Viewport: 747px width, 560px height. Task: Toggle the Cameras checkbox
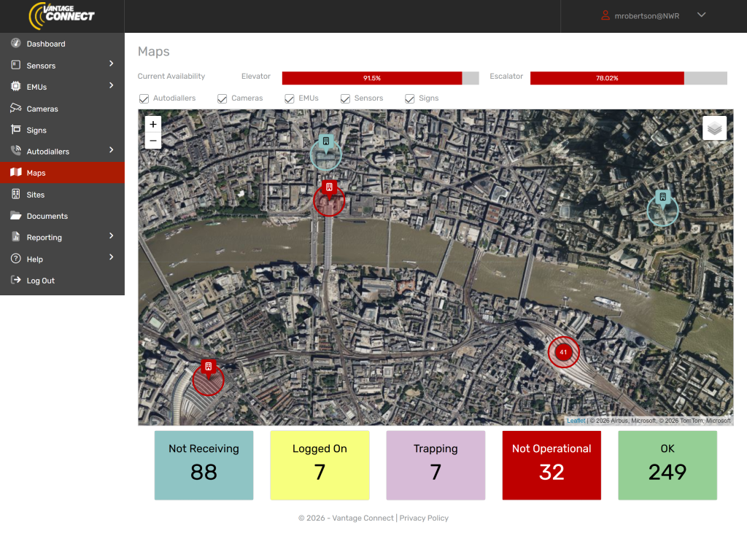point(222,98)
